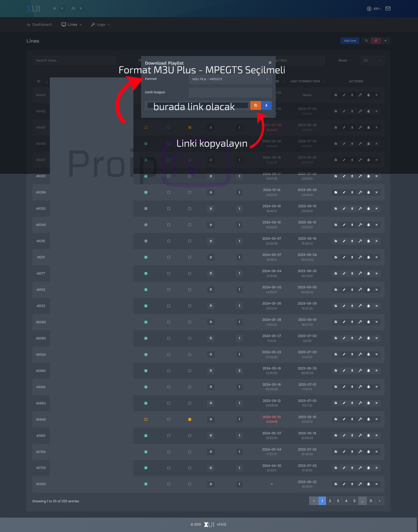Focus the Search Lines input field
The image size is (418, 532).
coord(74,61)
